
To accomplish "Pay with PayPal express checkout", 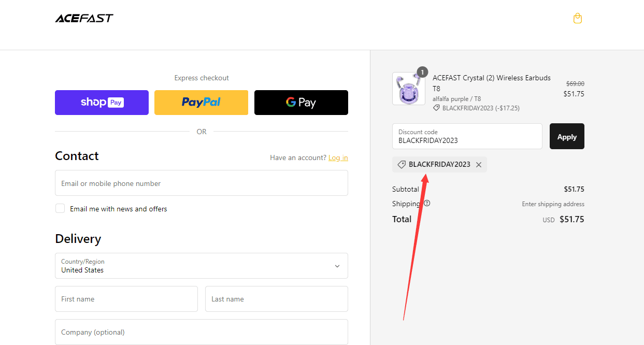I will click(x=201, y=103).
